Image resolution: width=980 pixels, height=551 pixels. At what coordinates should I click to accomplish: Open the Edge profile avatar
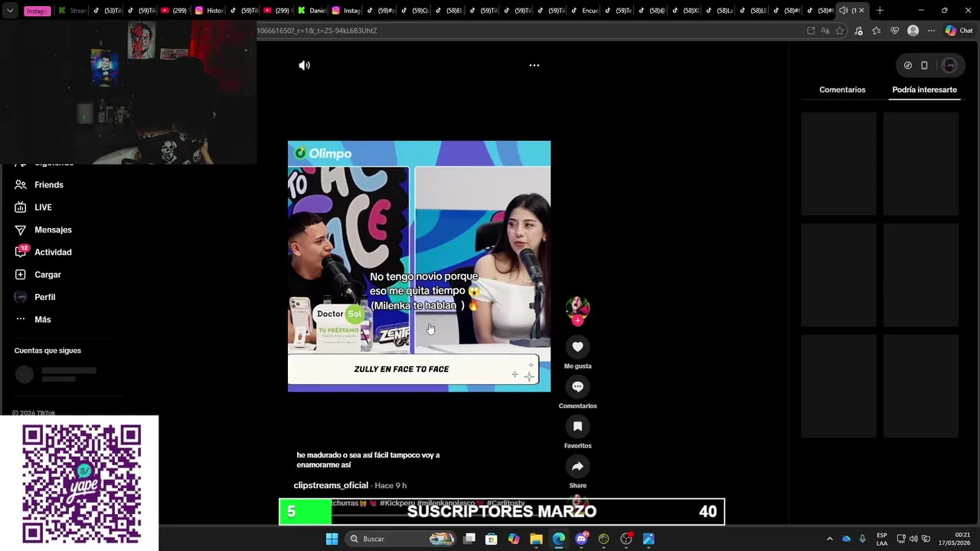point(913,31)
